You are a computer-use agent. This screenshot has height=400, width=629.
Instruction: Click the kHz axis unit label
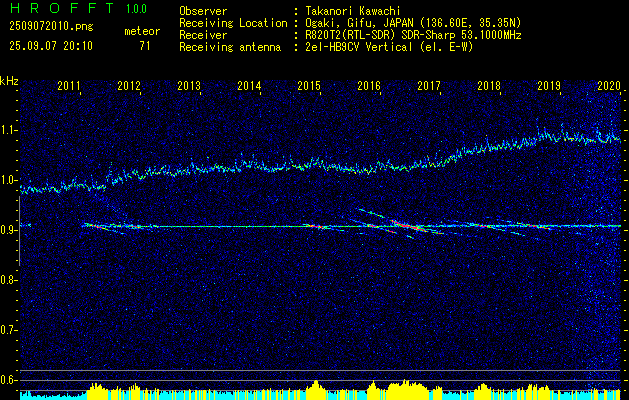9,81
